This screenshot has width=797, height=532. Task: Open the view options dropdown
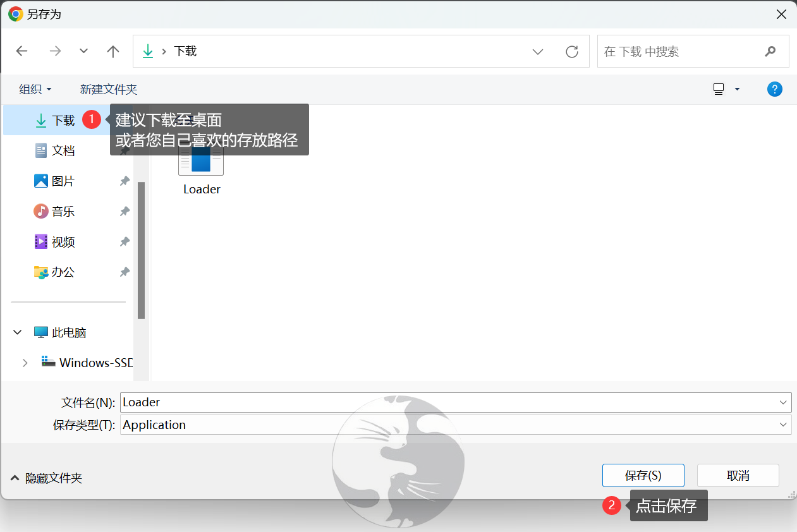click(x=736, y=89)
